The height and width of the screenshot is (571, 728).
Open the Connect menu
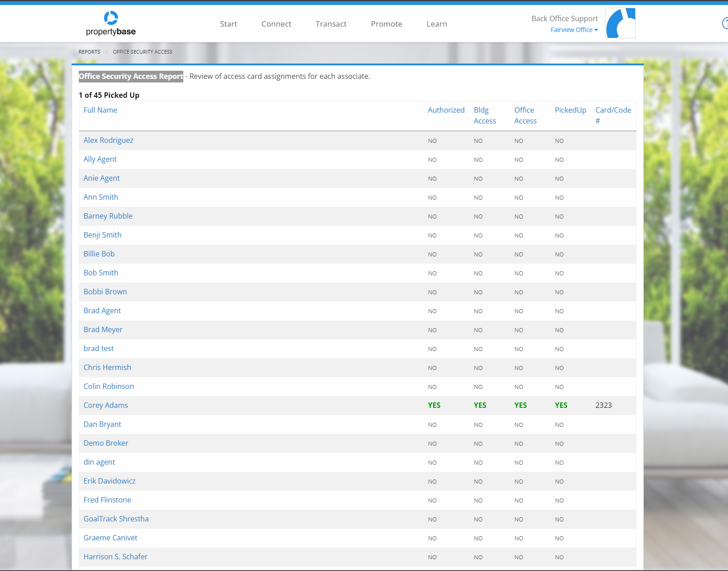click(x=276, y=23)
